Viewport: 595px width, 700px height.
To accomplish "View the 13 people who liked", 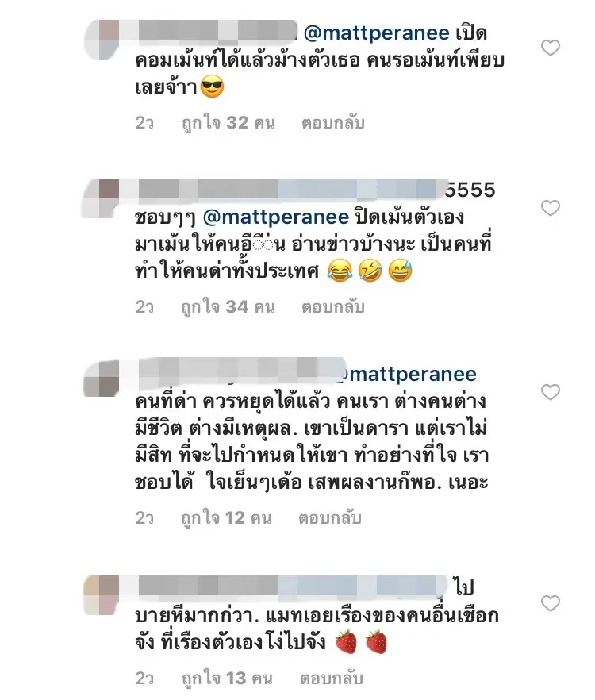I will point(227,678).
